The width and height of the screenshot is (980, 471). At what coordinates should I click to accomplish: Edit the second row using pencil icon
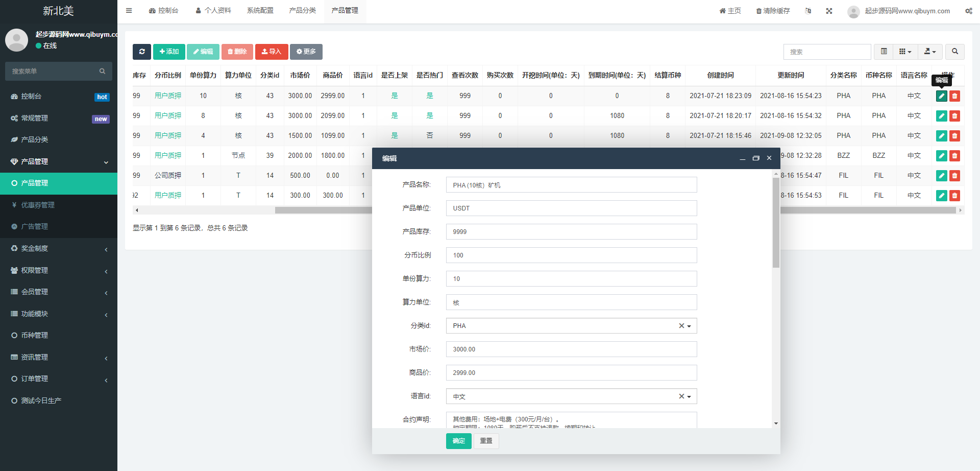(941, 116)
